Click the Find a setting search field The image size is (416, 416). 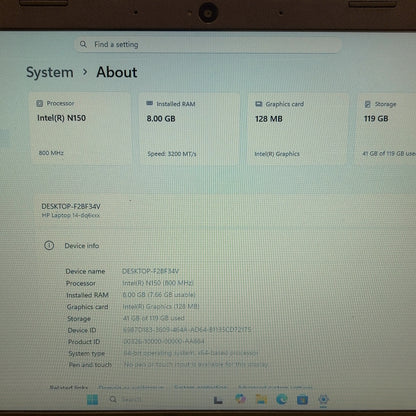point(208,44)
